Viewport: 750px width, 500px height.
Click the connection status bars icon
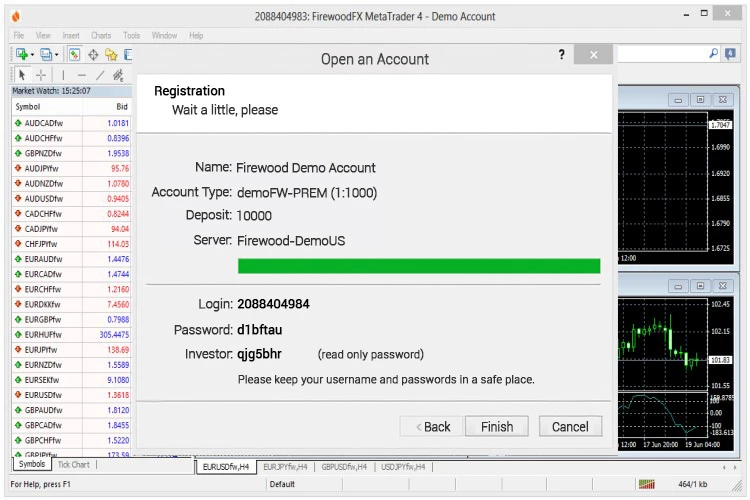click(647, 484)
